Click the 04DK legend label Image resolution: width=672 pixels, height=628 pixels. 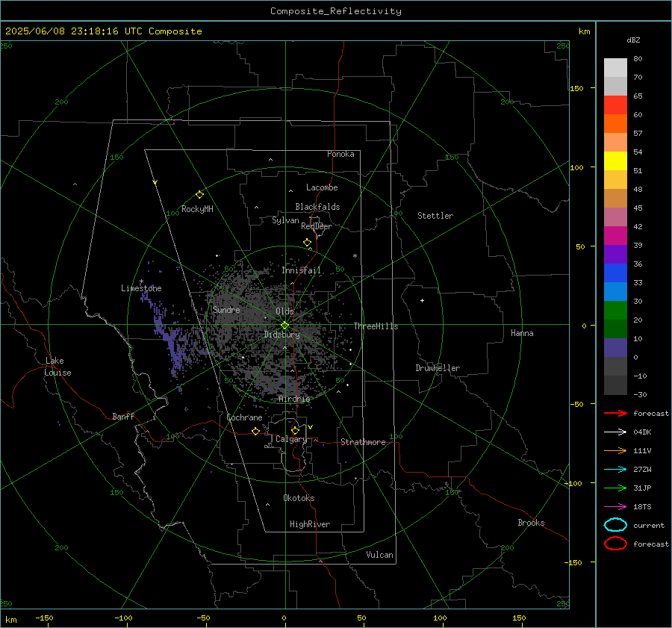tap(642, 432)
